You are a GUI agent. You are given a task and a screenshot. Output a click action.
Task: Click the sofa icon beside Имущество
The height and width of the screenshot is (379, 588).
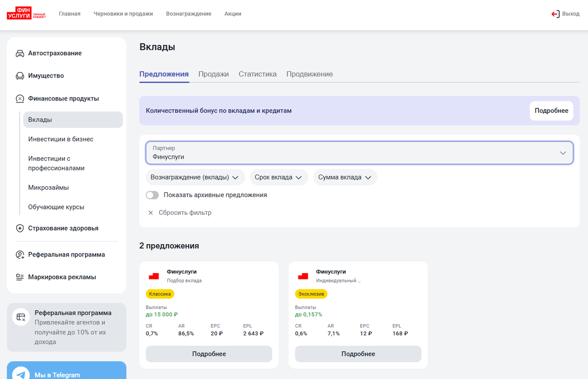tap(20, 76)
